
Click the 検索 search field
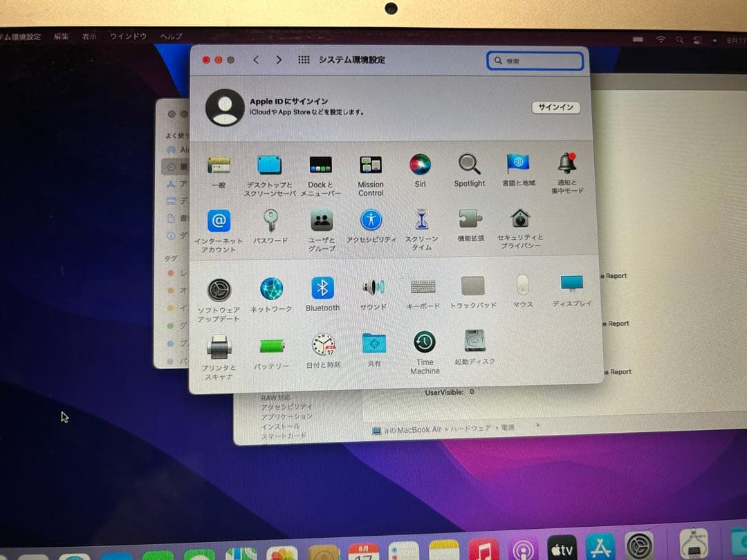(536, 61)
